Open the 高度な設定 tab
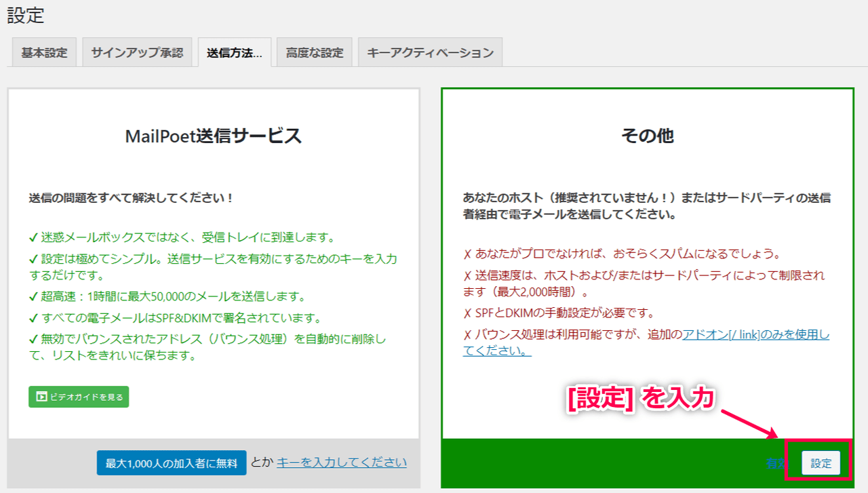 pos(315,53)
